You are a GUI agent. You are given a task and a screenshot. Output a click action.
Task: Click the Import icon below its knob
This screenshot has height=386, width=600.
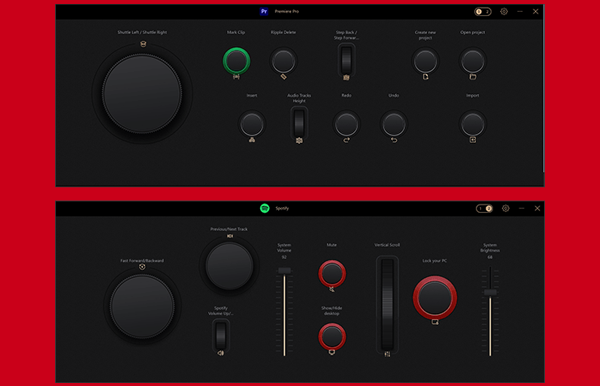point(473,140)
